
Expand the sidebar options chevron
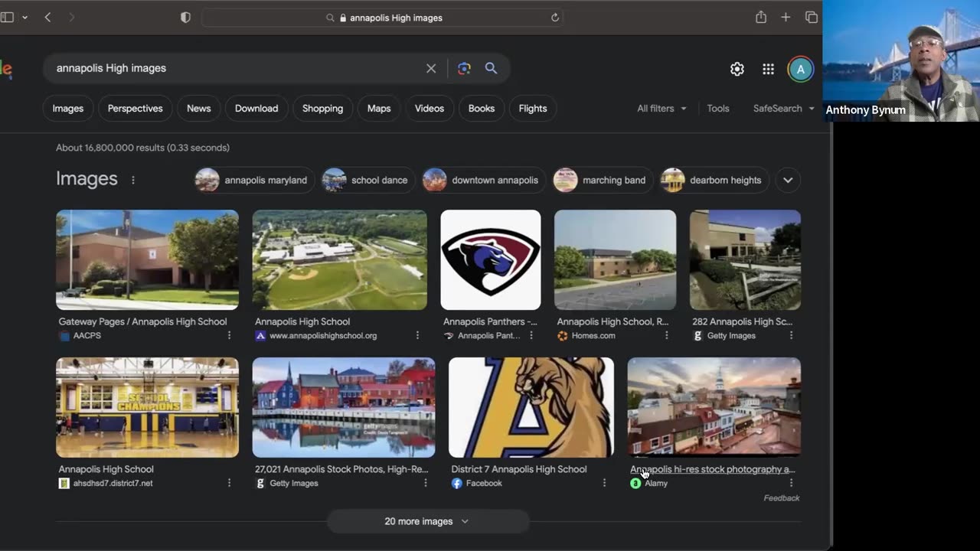coord(24,18)
